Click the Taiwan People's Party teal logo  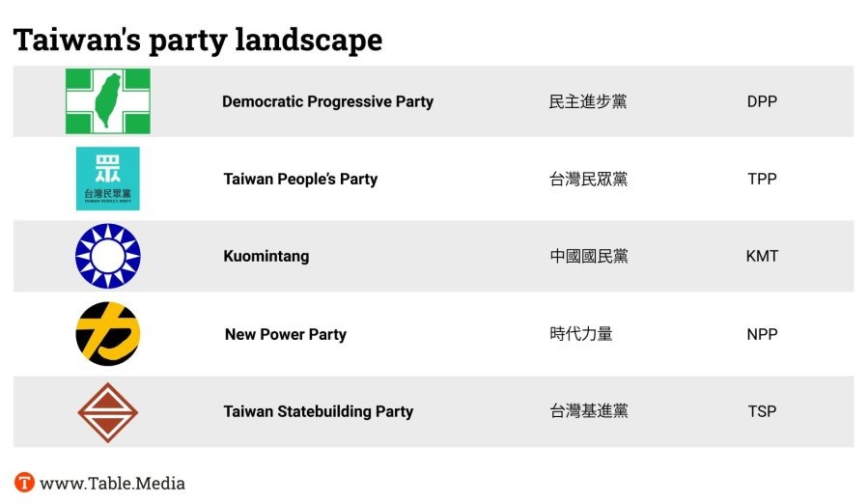pyautogui.click(x=108, y=179)
